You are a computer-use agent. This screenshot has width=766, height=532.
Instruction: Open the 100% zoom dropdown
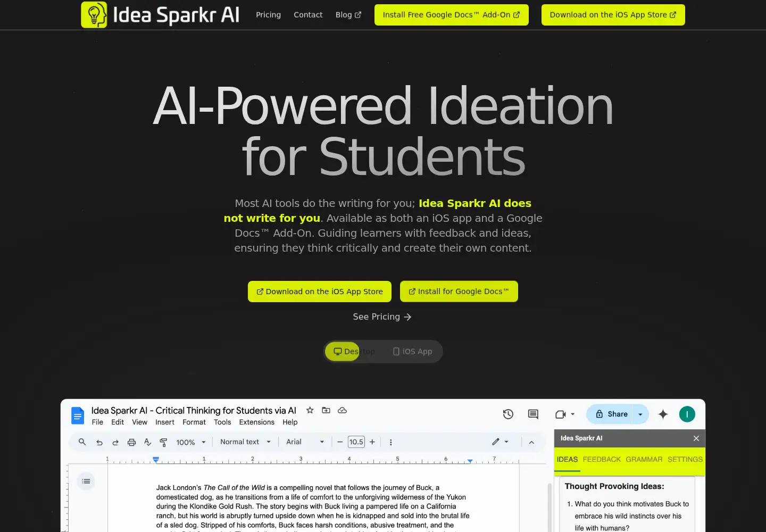pyautogui.click(x=191, y=442)
